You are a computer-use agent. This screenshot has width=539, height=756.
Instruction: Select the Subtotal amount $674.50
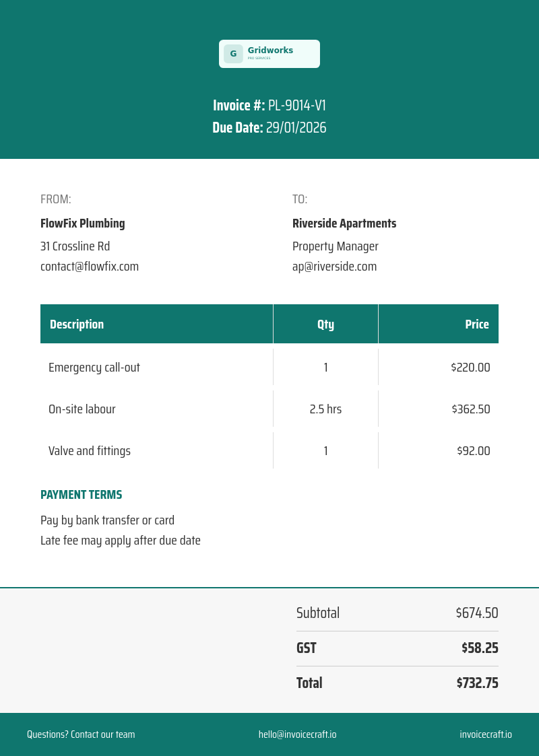(x=477, y=613)
